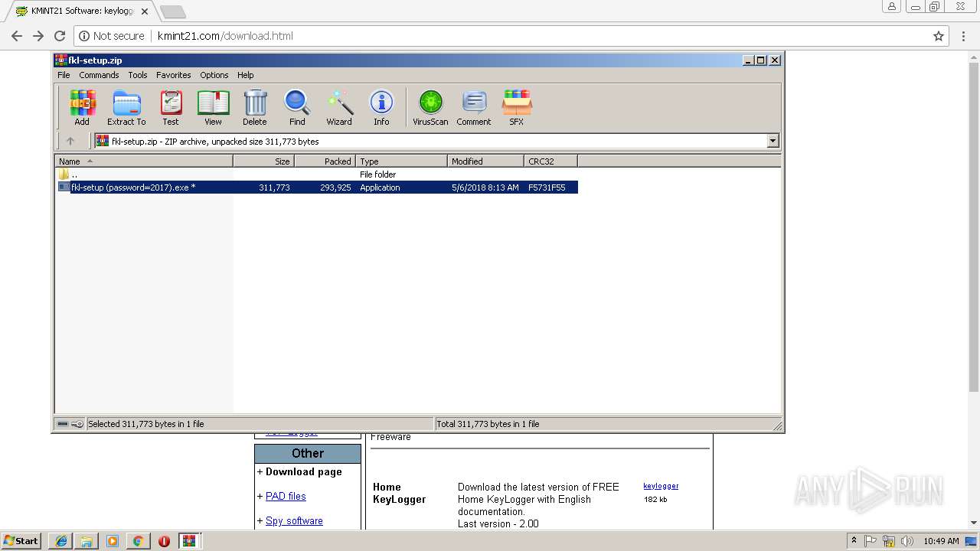Click the drive icon in WinRAR status bar
Image resolution: width=980 pixels, height=551 pixels.
click(x=64, y=424)
